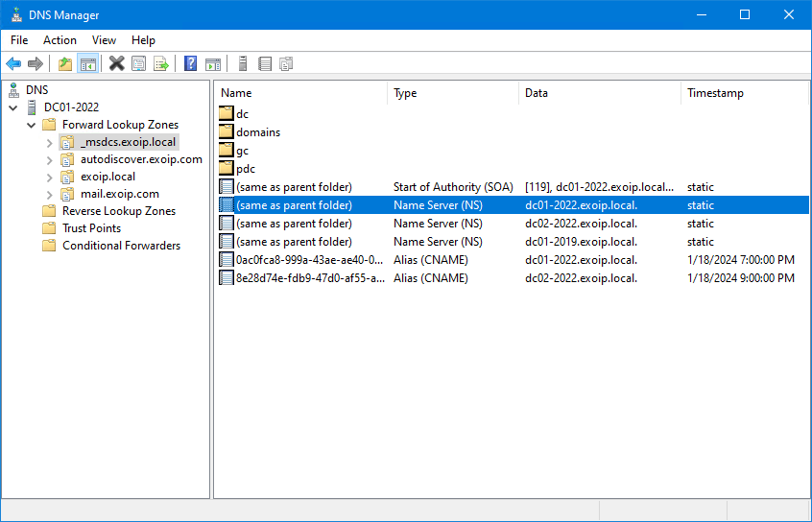The width and height of the screenshot is (812, 522).
Task: Toggle the Show/Hide Console Tree button
Action: 87,64
